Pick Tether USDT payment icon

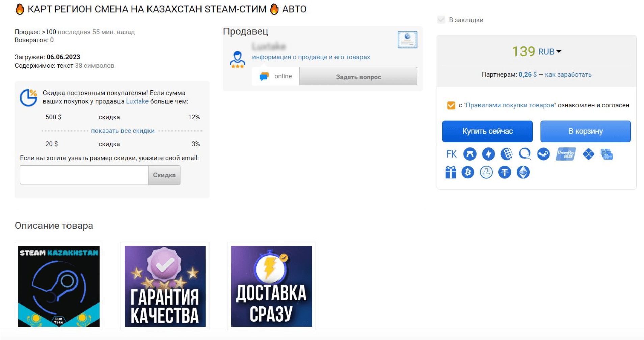(504, 172)
